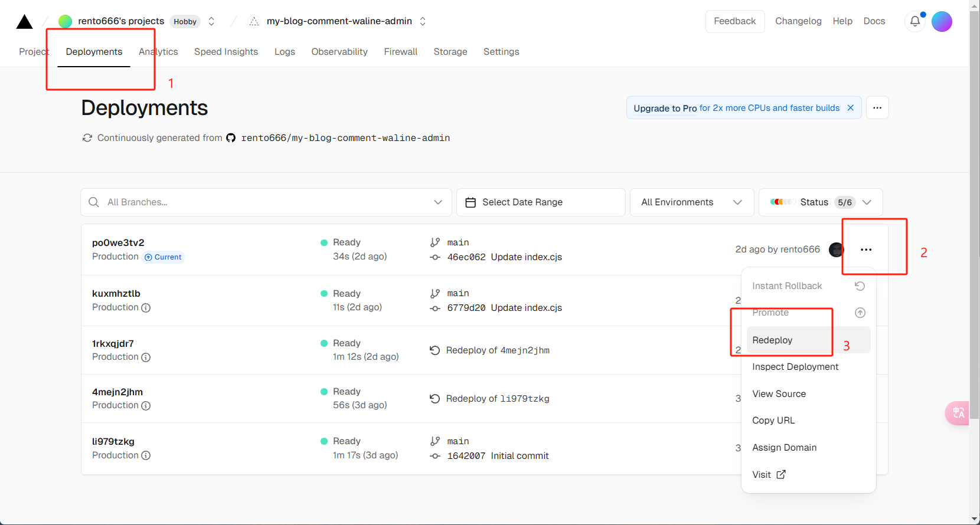
Task: Open the Changelog link
Action: [798, 21]
